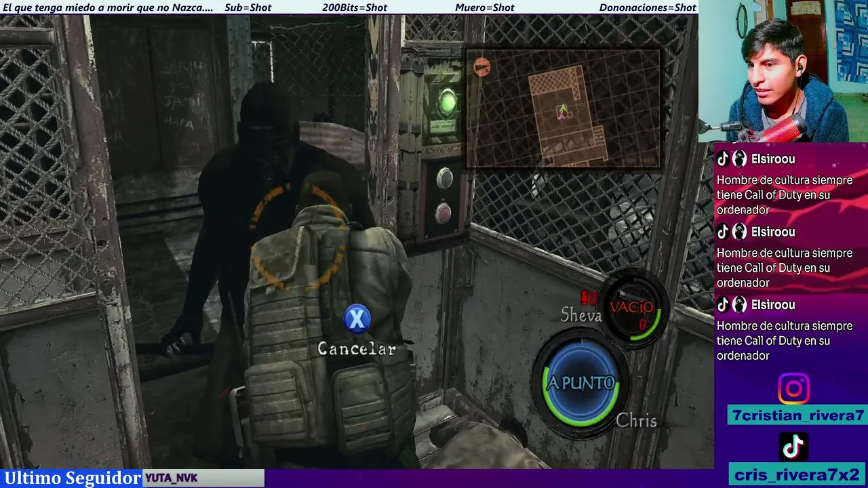Click the blue X button prompt

pos(357,319)
